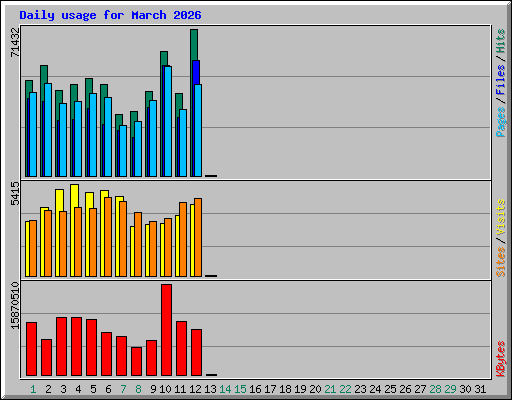Click the red KBytes bar for day 5
This screenshot has height=400, width=512.
point(91,347)
